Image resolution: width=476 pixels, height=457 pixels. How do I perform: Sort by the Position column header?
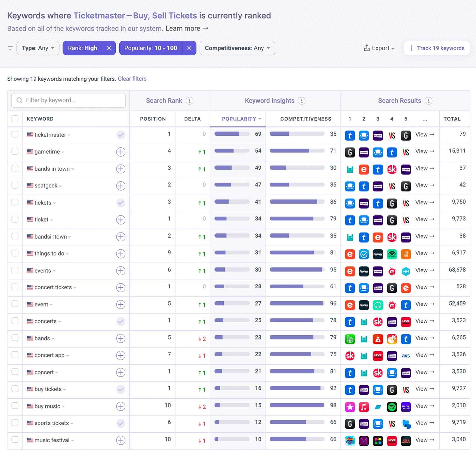click(153, 119)
